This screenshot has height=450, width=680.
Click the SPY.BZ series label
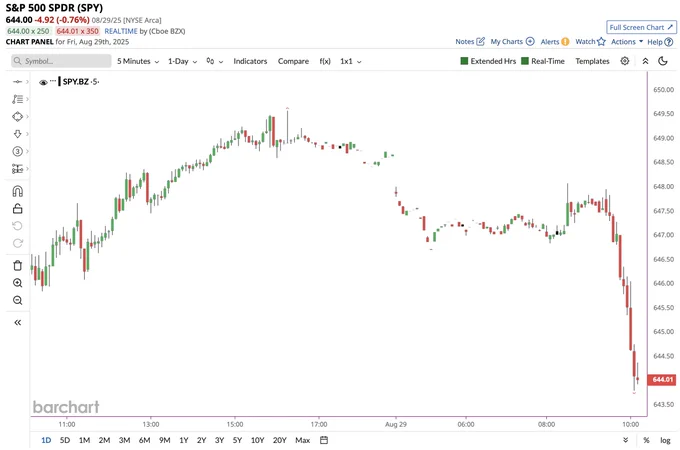click(75, 82)
